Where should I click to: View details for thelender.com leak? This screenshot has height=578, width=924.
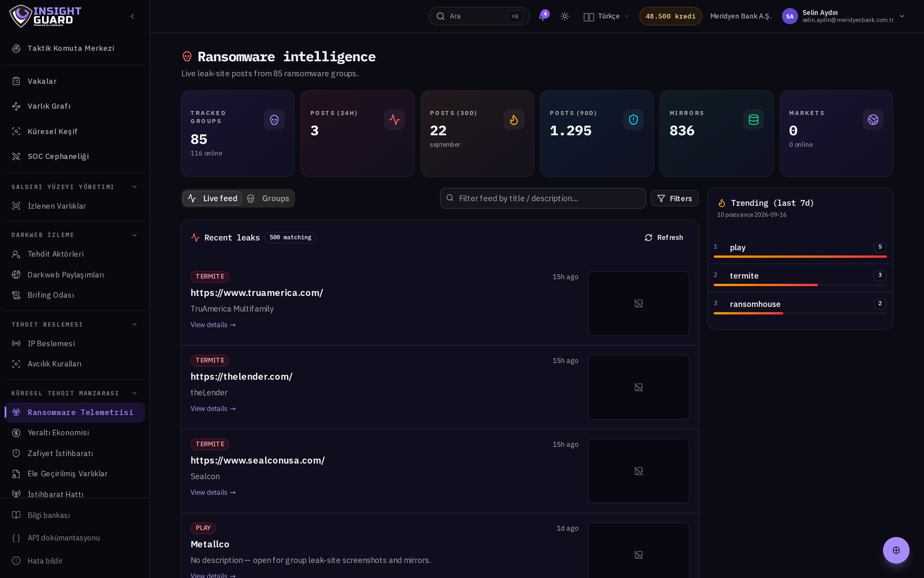[x=213, y=409]
